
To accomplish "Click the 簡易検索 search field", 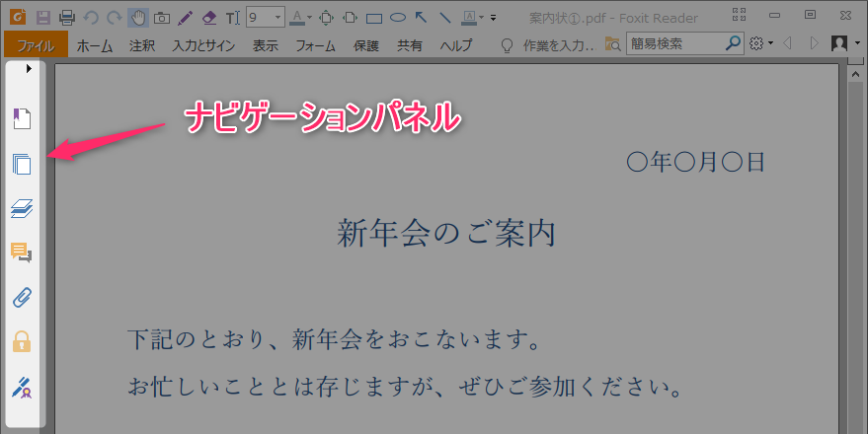I will [x=675, y=44].
